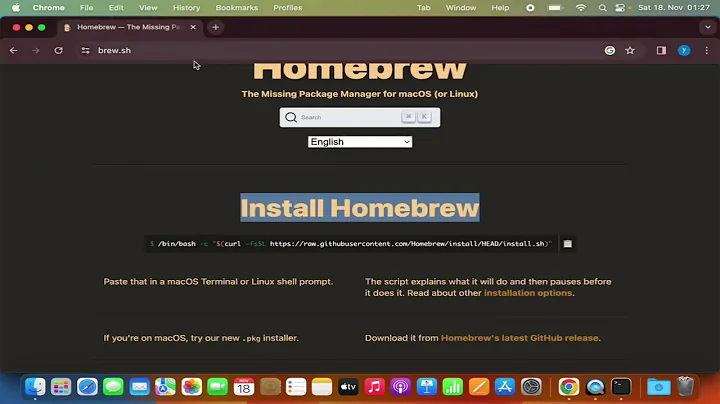
Task: Open Messages from the Dock
Action: [113, 387]
